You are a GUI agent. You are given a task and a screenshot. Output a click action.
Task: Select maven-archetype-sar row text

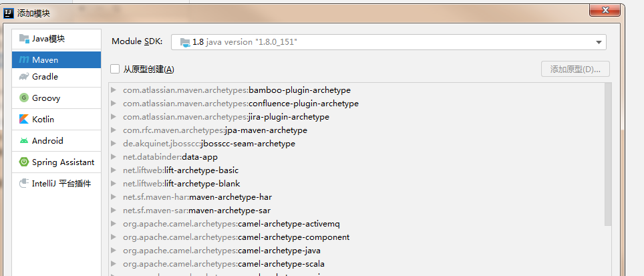tap(196, 211)
